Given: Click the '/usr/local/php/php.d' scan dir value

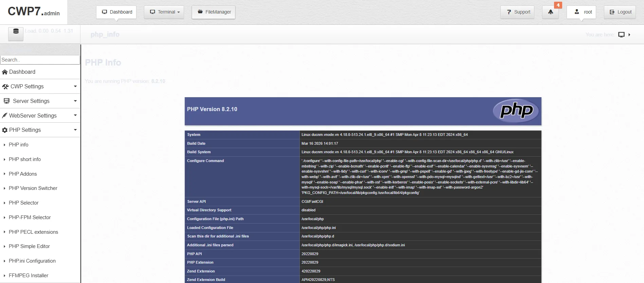Looking at the screenshot, I should (318, 236).
